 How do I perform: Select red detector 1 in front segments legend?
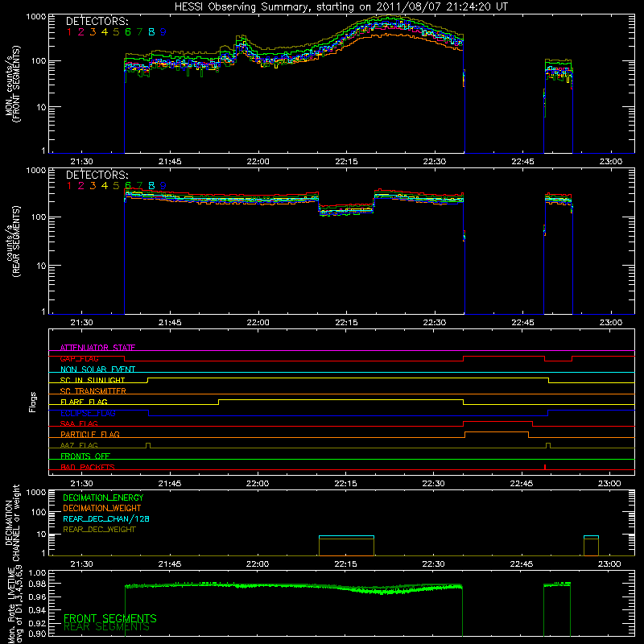pyautogui.click(x=69, y=32)
